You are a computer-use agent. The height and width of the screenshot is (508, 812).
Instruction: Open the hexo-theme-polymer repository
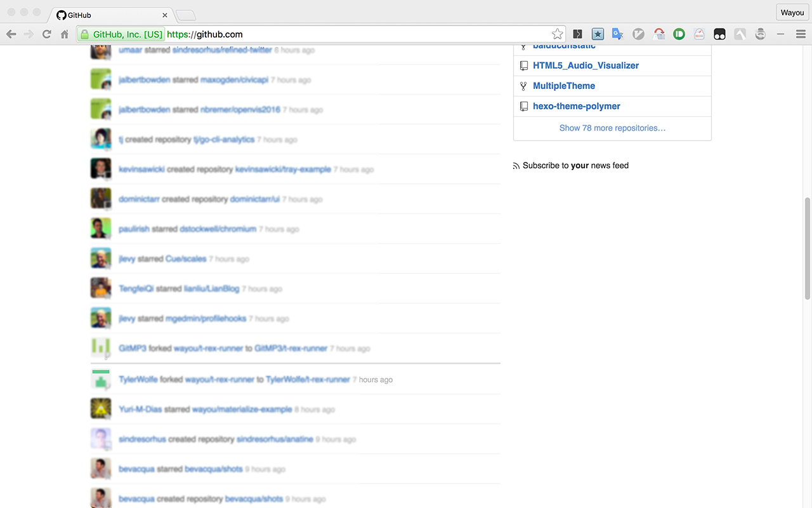(x=577, y=106)
